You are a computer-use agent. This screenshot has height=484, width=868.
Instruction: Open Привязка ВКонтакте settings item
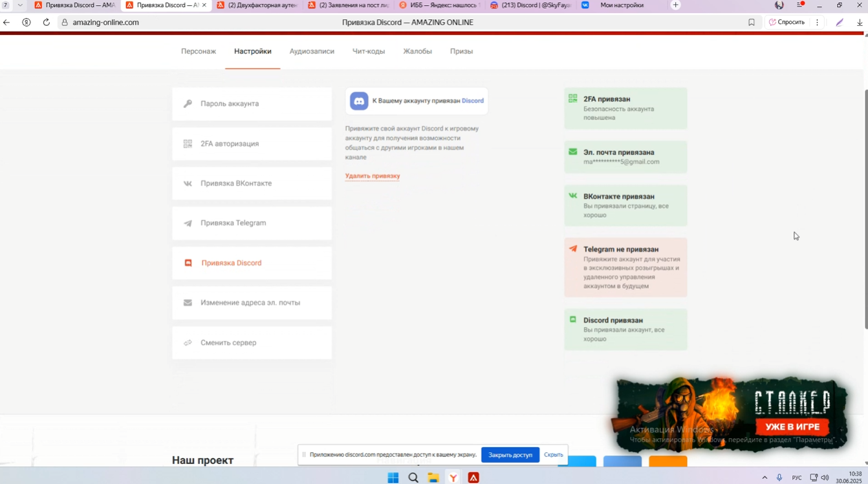[252, 184]
